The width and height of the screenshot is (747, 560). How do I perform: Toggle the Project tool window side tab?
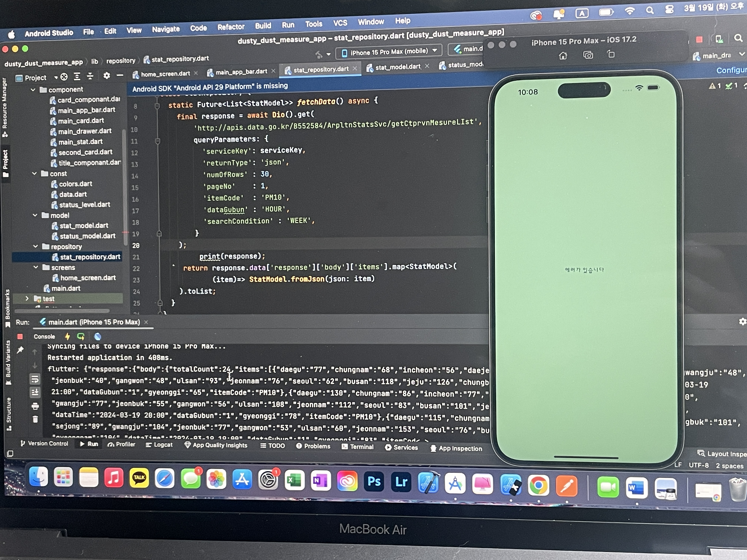click(5, 163)
